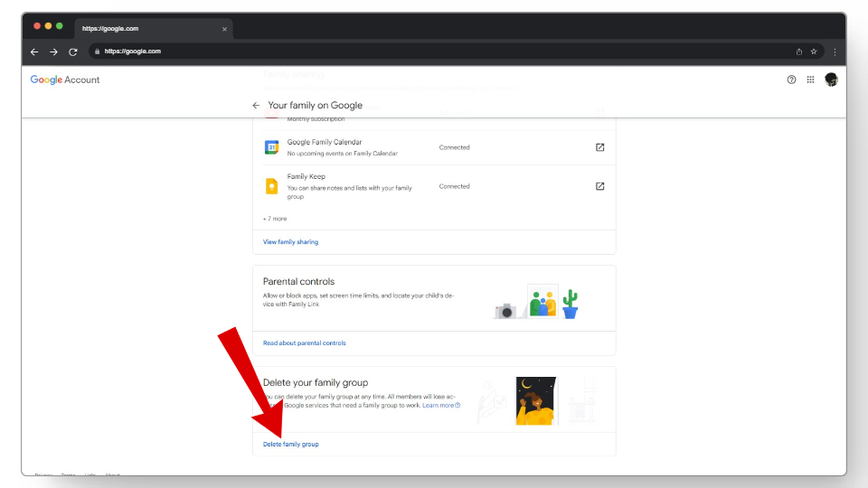Open Family Keep external link icon

[599, 186]
